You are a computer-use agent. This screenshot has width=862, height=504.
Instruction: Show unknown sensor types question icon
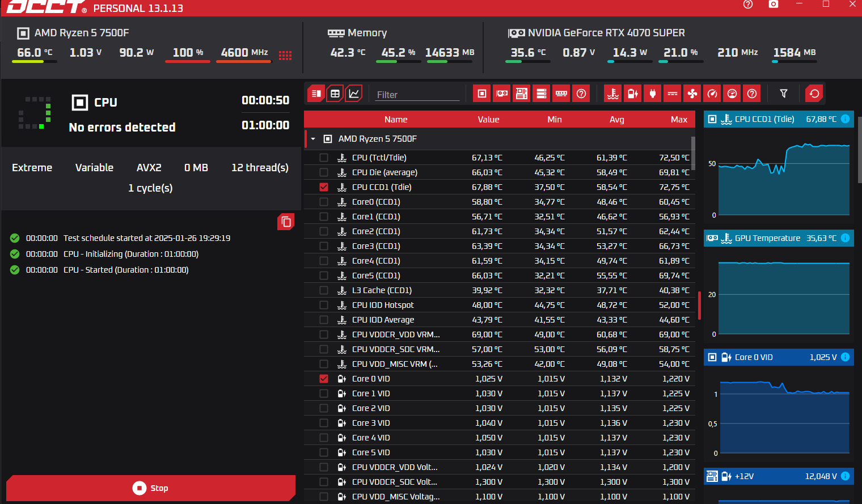(752, 94)
